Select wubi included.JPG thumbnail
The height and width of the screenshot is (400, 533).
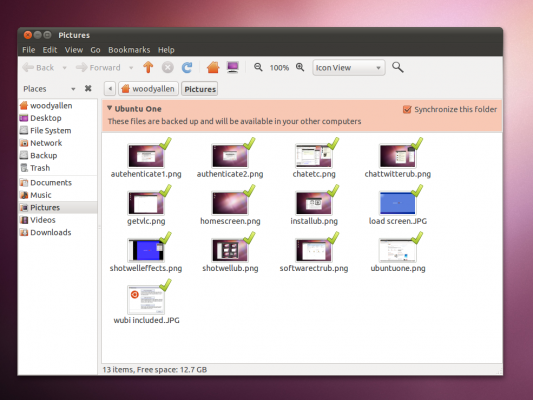[146, 300]
